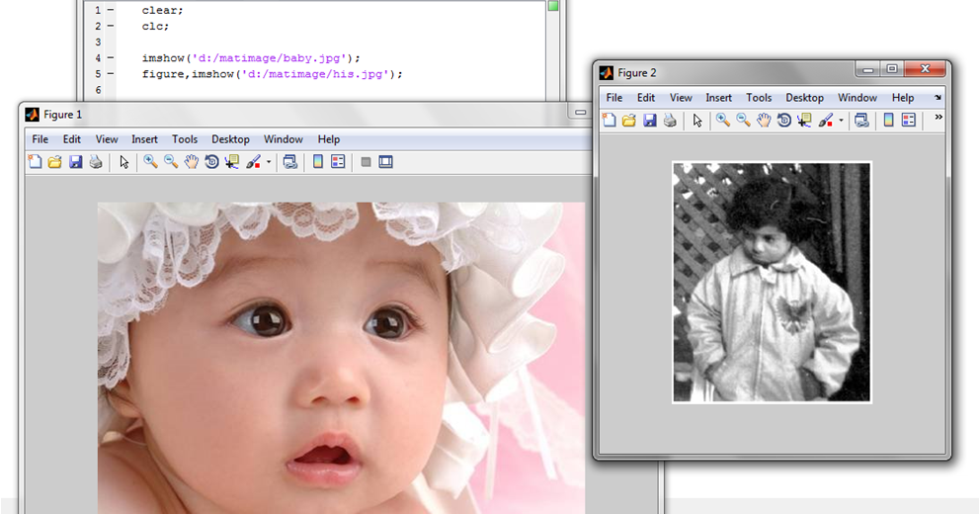Click Save Figure icon in Figure 1 toolbar
This screenshot has width=980, height=515.
coord(76,162)
